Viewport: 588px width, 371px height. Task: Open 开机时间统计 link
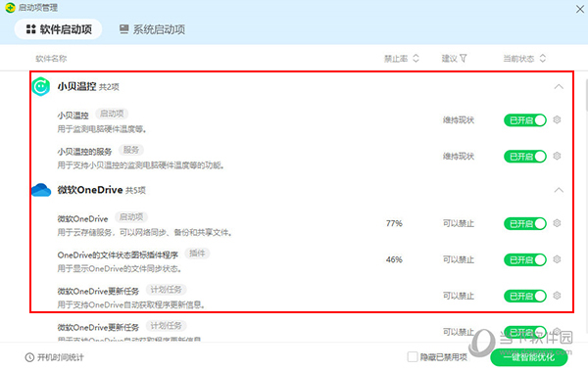(61, 357)
